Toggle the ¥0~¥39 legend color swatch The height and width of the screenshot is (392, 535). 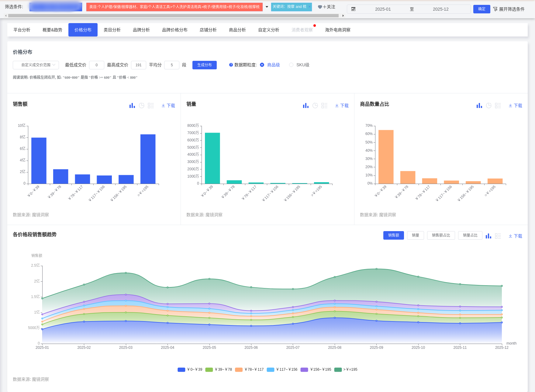pos(181,369)
